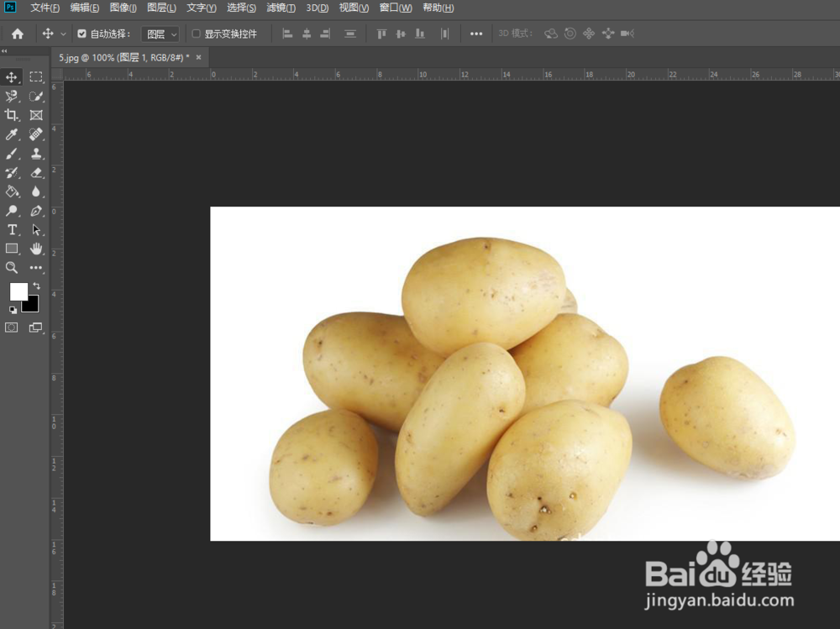
Task: Open the 文字(Y) menu
Action: 202,8
